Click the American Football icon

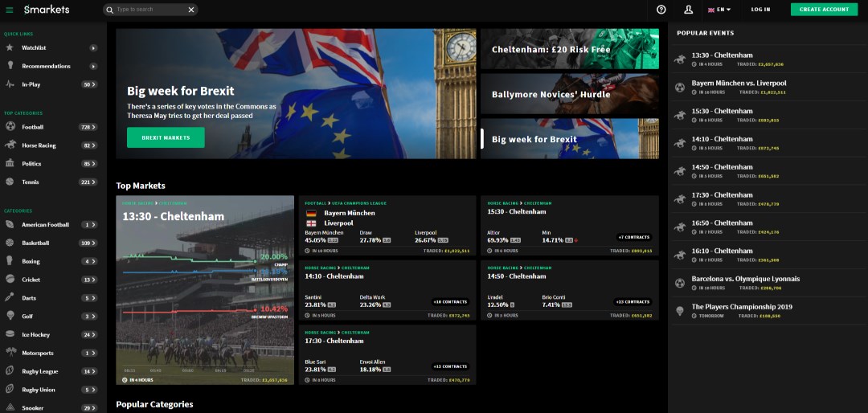tap(10, 225)
